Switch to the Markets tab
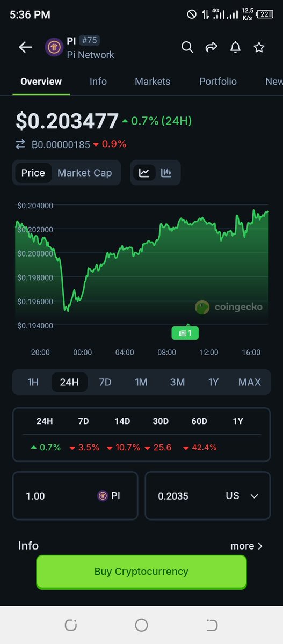 (x=153, y=82)
